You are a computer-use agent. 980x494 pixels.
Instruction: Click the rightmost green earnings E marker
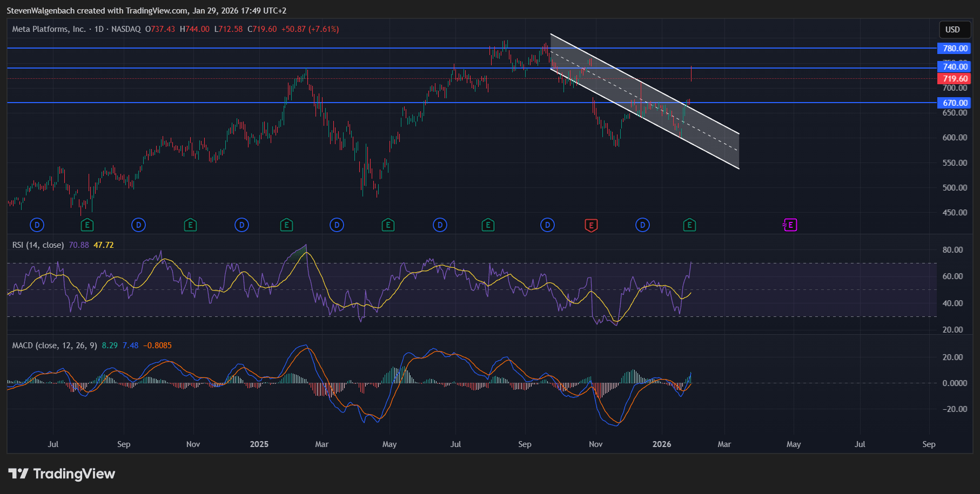[x=689, y=225]
